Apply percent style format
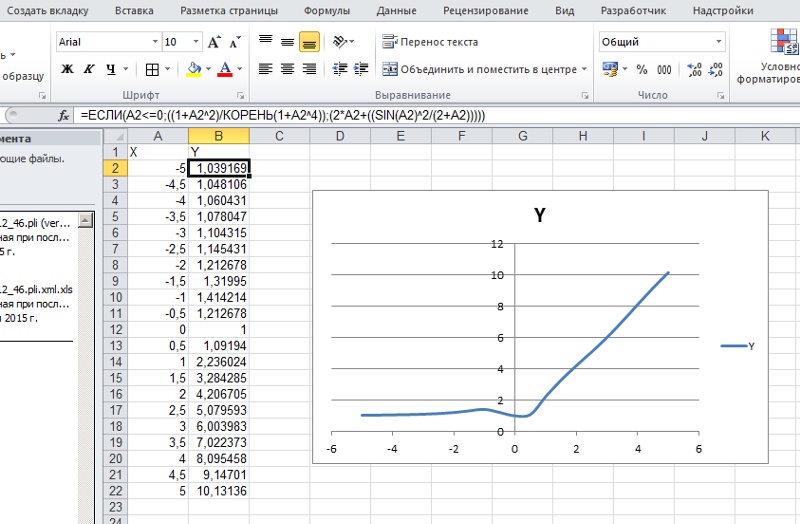The height and width of the screenshot is (524, 800). click(x=642, y=69)
